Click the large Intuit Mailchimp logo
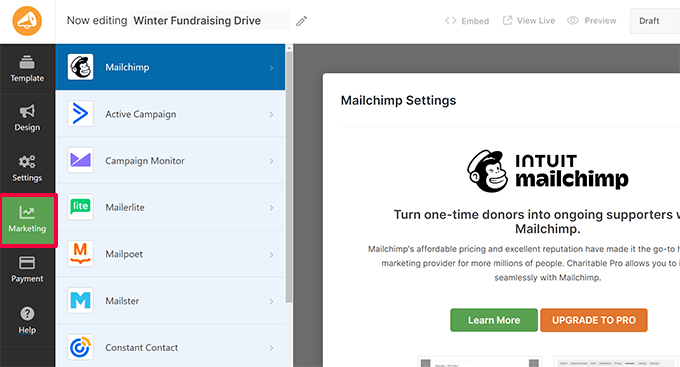680x367 pixels. (548, 172)
